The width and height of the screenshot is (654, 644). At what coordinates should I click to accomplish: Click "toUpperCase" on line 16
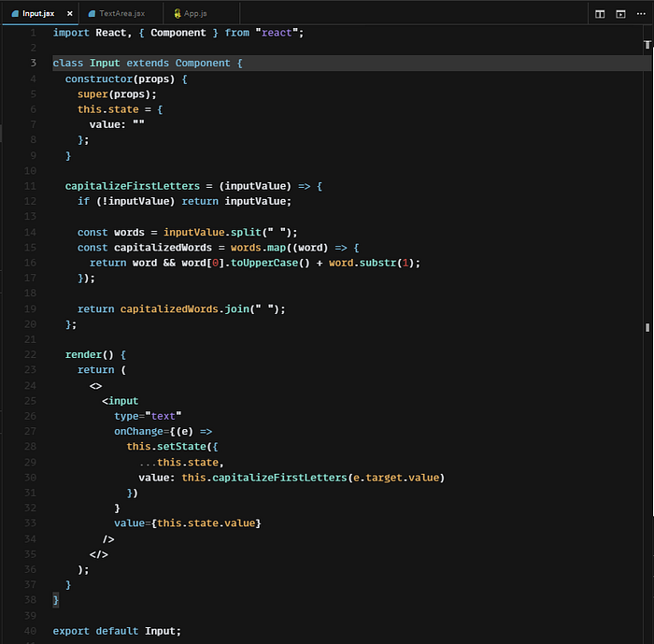coord(264,263)
